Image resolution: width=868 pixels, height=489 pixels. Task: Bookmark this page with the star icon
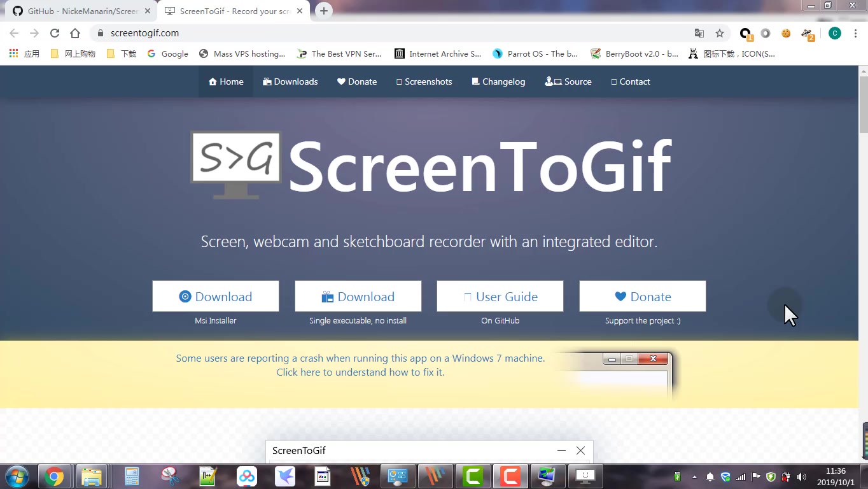[x=720, y=33]
